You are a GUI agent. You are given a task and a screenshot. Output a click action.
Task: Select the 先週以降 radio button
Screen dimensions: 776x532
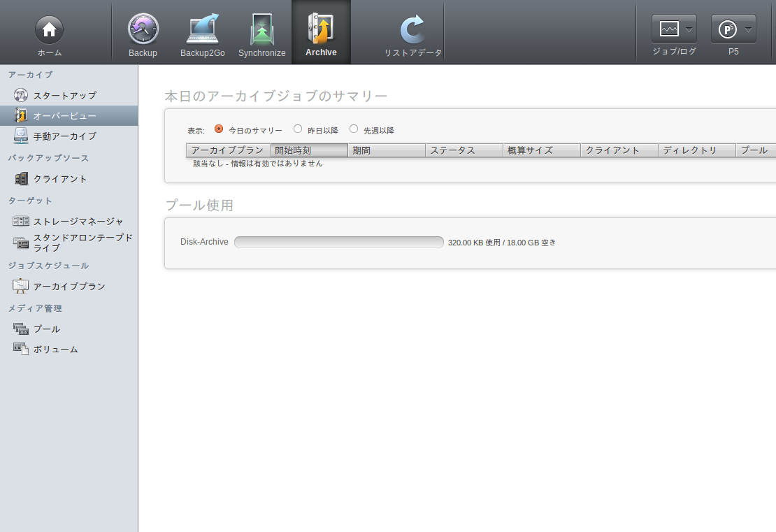coord(354,129)
